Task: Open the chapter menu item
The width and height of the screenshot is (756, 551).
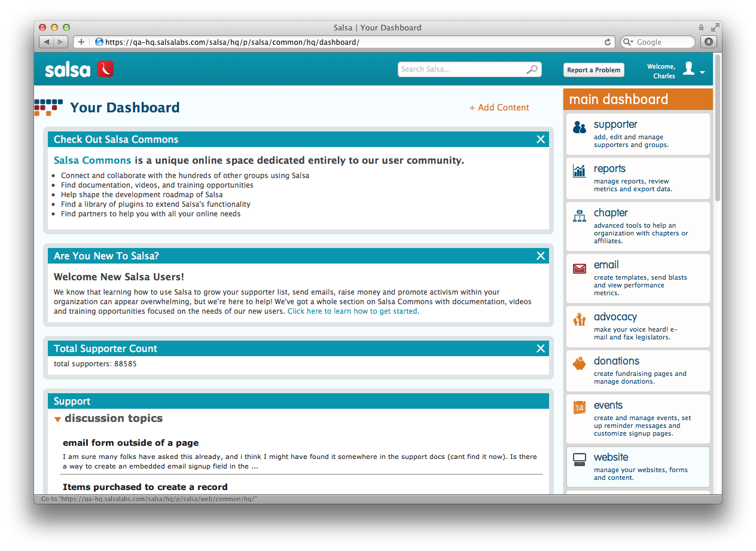Action: [638, 226]
